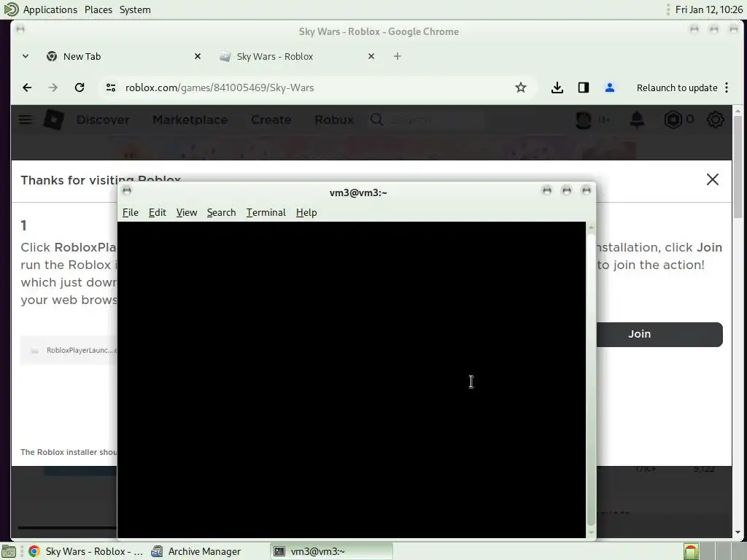Click Chrome forward navigation arrow
The height and width of the screenshot is (560, 747).
[53, 87]
